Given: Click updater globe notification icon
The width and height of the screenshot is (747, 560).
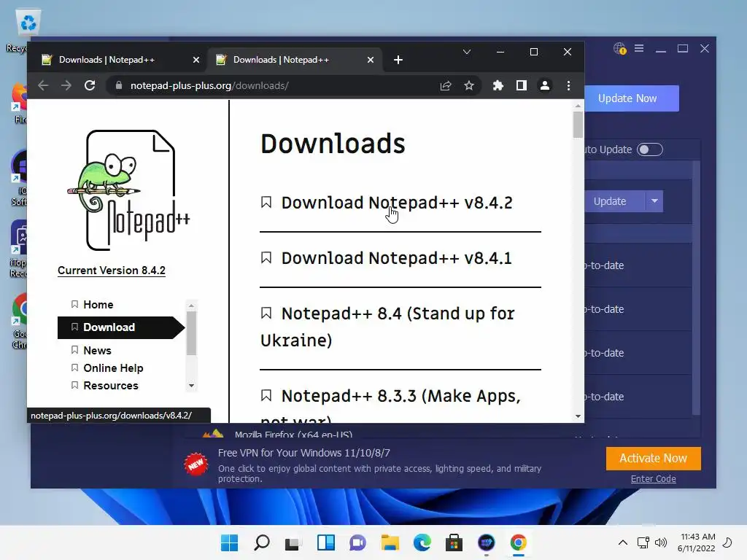Looking at the screenshot, I should click(620, 49).
